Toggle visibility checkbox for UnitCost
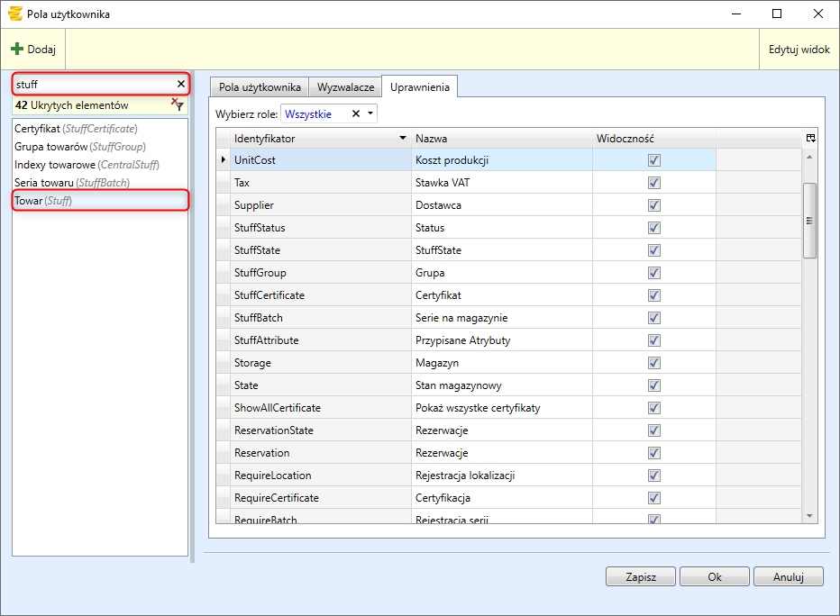Viewport: 840px width, 616px height. [x=654, y=160]
